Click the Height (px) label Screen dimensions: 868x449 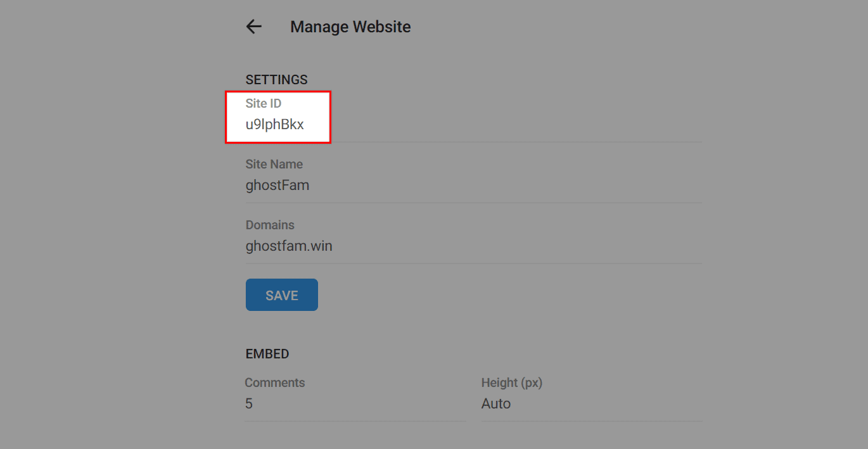click(x=513, y=383)
